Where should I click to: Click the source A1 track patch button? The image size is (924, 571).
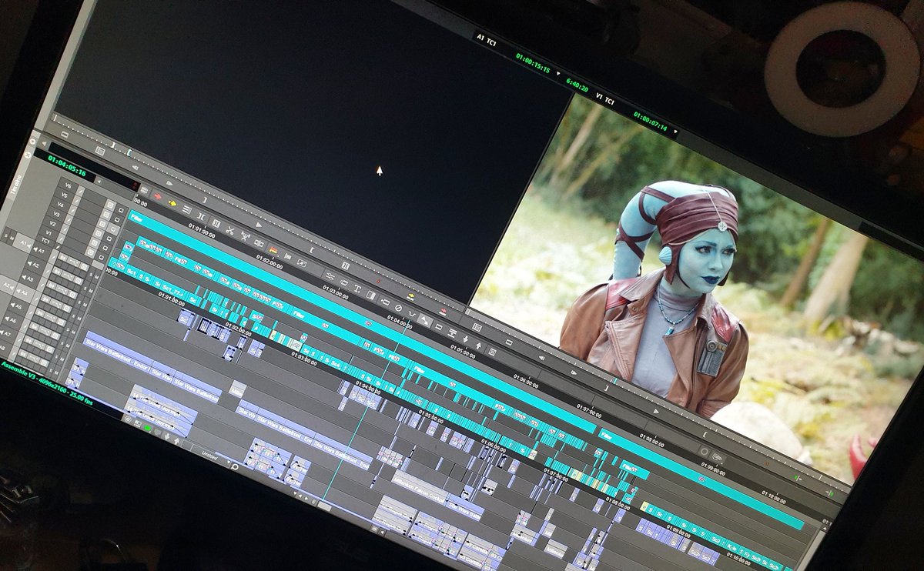(25, 243)
